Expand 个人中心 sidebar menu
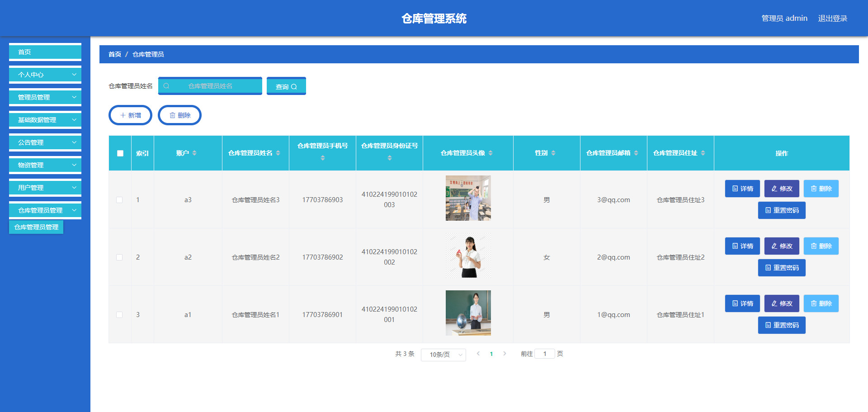 coord(45,75)
